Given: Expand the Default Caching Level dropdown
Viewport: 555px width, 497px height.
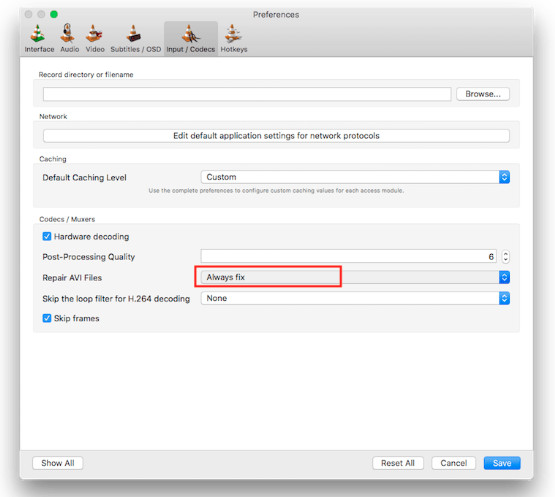Looking at the screenshot, I should [355, 177].
